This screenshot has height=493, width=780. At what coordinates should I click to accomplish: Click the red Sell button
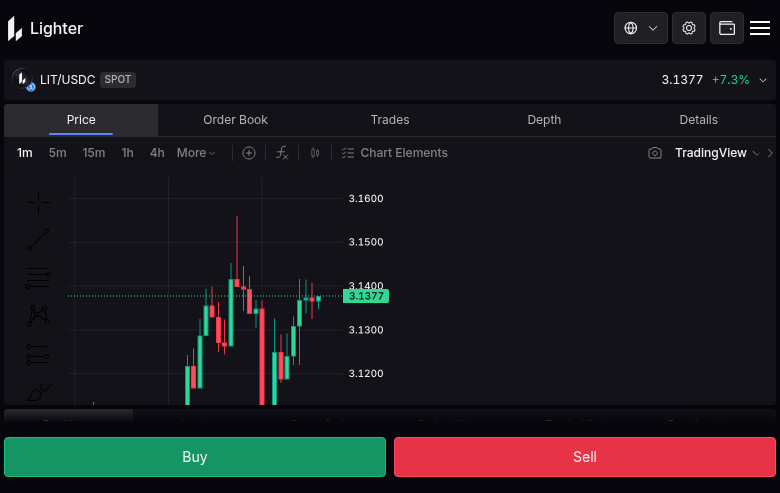coord(585,457)
